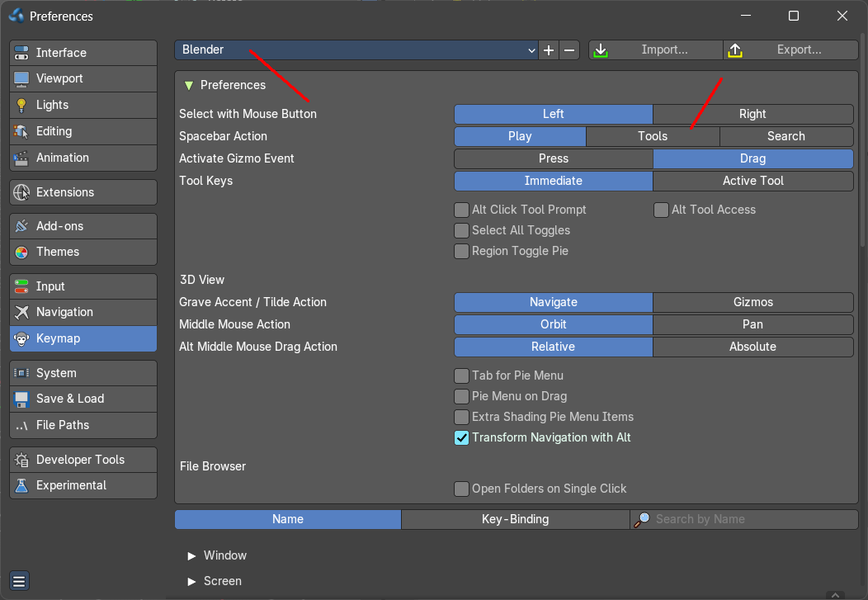The height and width of the screenshot is (600, 868).
Task: Set Alt Middle Mouse Drag to Absolute
Action: pos(752,347)
